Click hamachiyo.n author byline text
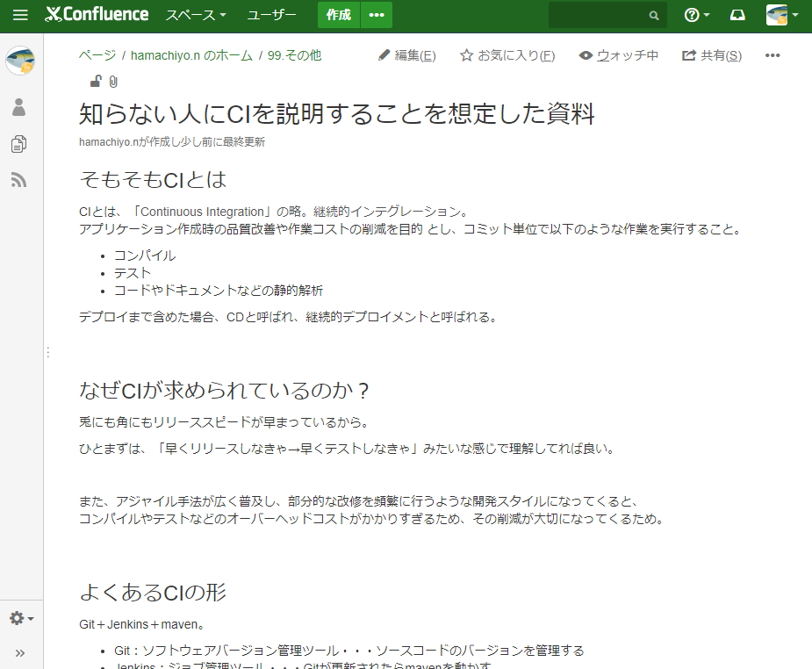The width and height of the screenshot is (812, 669). [172, 142]
